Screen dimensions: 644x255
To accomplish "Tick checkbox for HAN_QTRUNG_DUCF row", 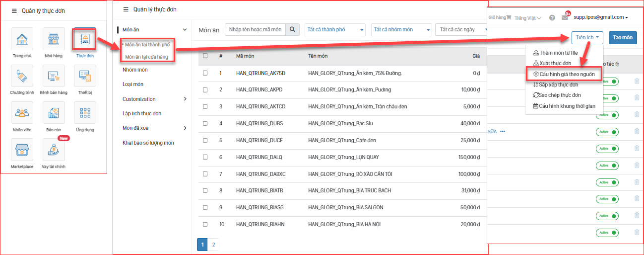I will tap(205, 140).
